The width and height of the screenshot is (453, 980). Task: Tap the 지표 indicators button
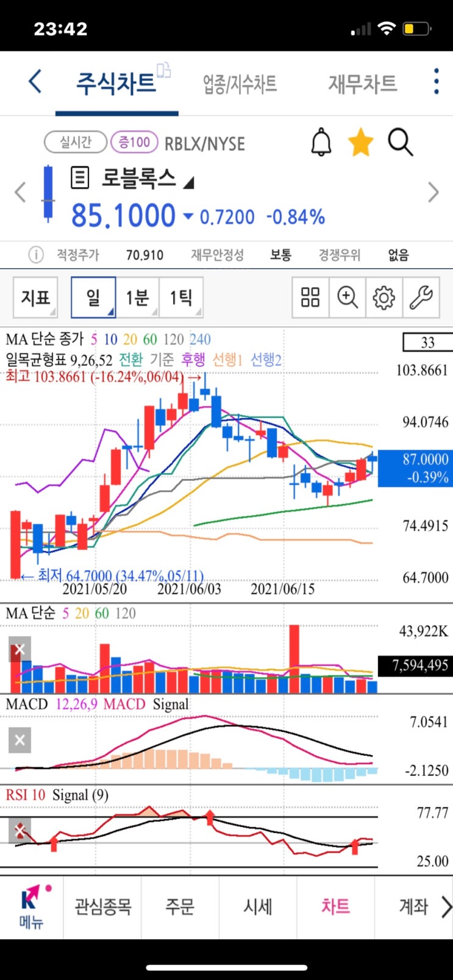click(35, 297)
